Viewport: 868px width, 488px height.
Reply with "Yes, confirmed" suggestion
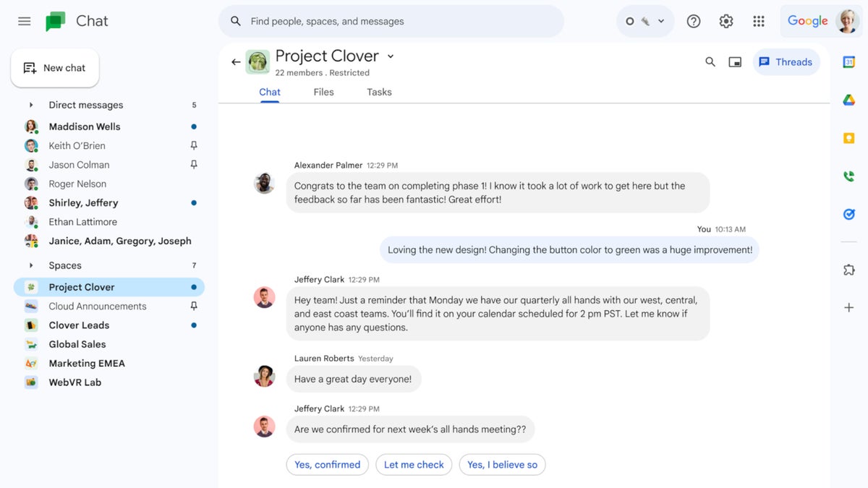(327, 465)
